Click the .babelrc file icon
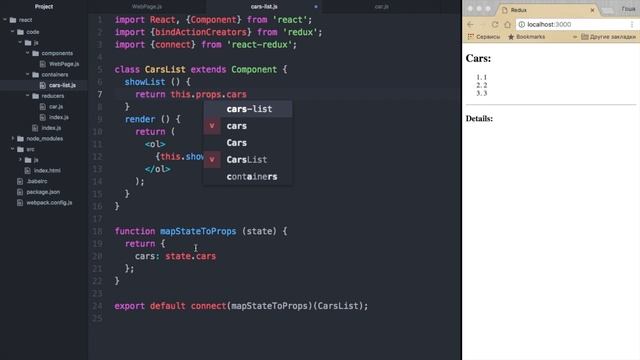This screenshot has height=360, width=640. point(20,181)
